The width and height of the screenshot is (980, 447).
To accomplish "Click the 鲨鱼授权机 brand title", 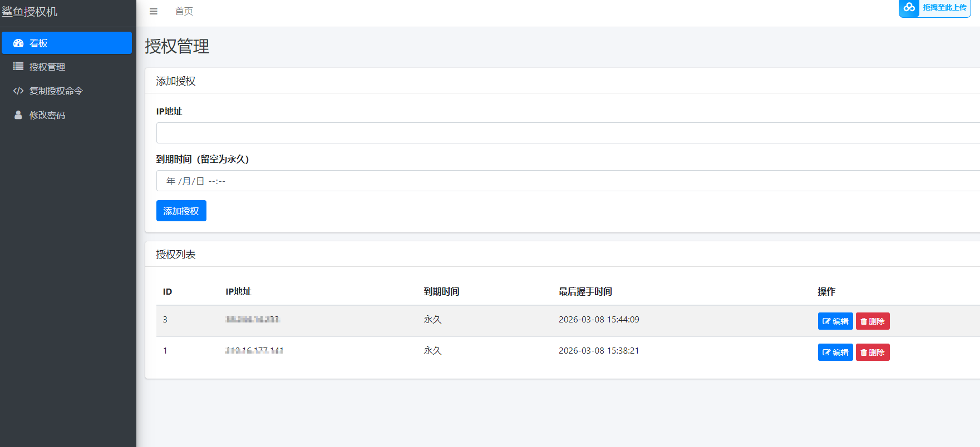I will click(29, 12).
